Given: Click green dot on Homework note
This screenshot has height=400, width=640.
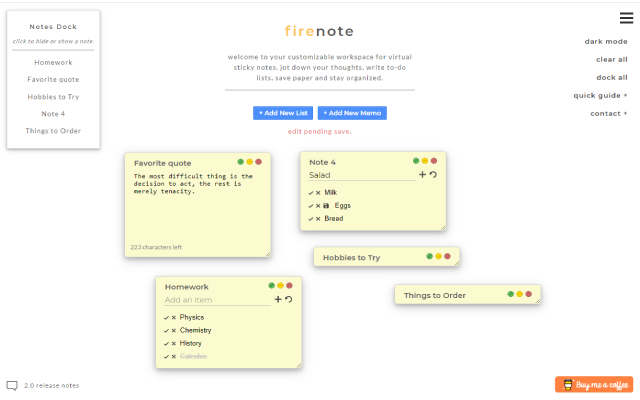Looking at the screenshot, I should pyautogui.click(x=271, y=286).
